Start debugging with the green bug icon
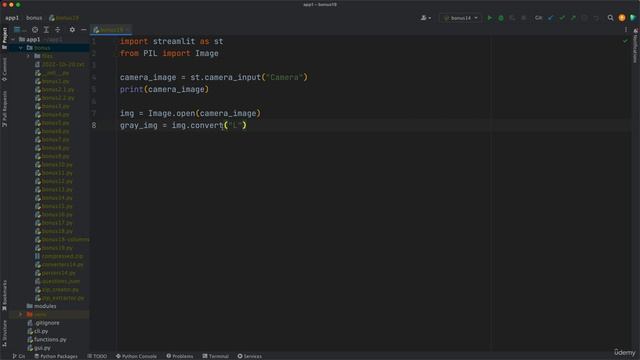Screen dimensions: 640x360 point(501,18)
